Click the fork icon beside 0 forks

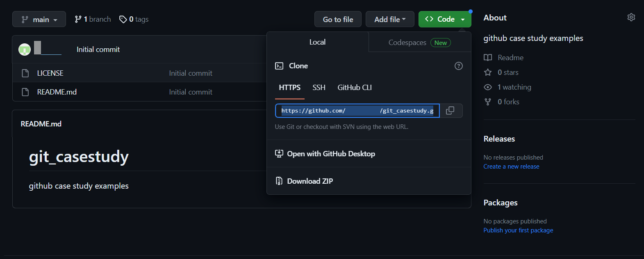(488, 102)
